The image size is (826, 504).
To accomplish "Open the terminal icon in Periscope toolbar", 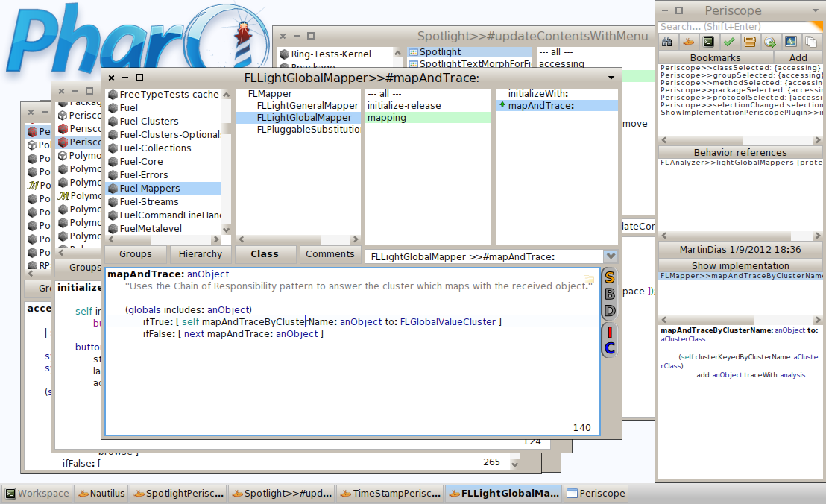I will [x=708, y=42].
